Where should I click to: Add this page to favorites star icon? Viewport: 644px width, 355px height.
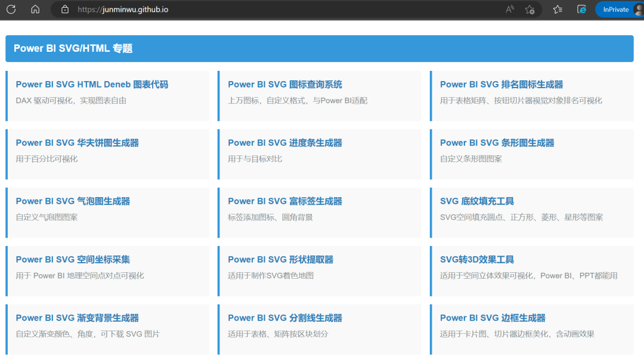530,10
